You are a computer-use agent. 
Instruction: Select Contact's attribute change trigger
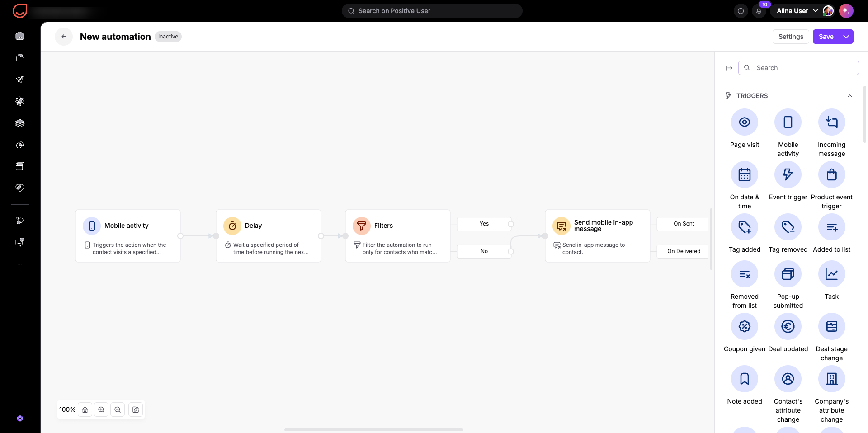click(788, 379)
